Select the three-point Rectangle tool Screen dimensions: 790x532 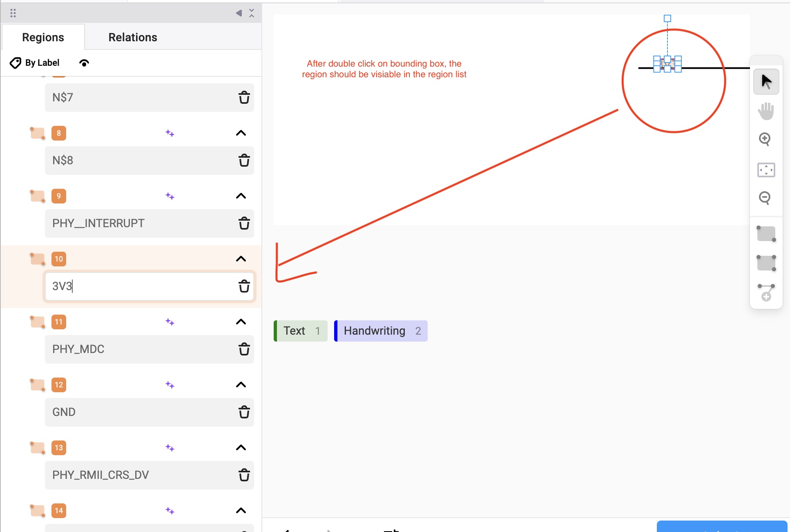[x=766, y=263]
